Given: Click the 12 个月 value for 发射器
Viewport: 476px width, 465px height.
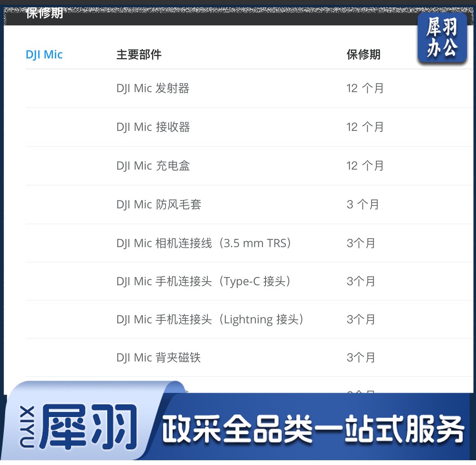Looking at the screenshot, I should [365, 88].
